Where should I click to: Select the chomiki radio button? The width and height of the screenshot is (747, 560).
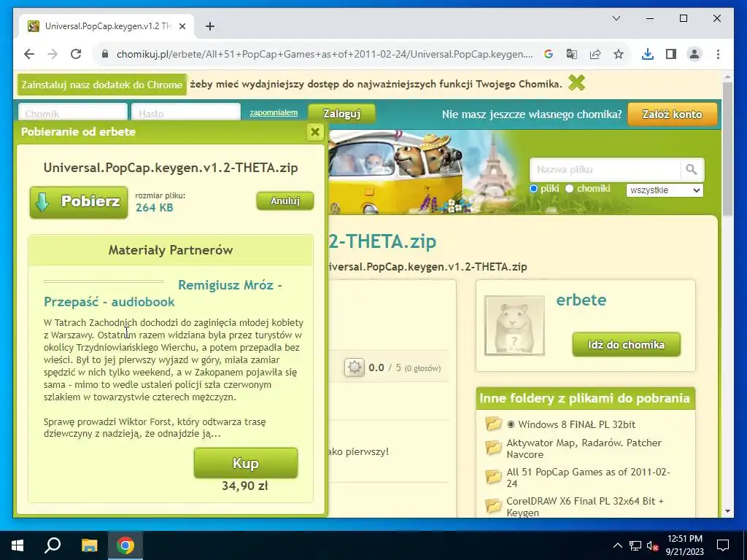(569, 189)
